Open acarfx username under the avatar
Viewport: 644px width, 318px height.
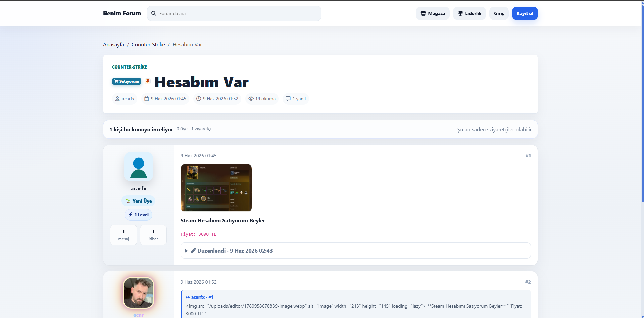(138, 189)
